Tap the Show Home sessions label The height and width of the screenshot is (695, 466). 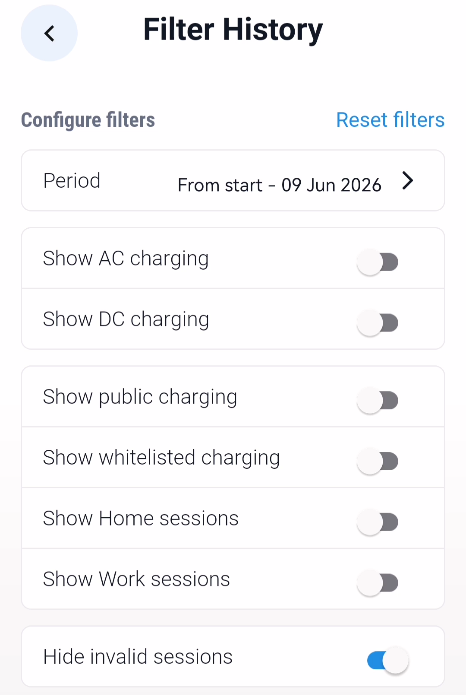point(141,518)
